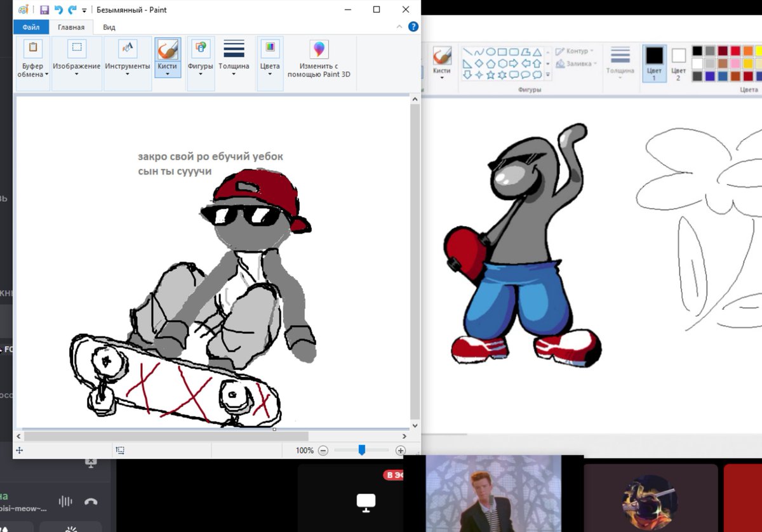
Task: Select the hexagon shape in background Paint
Action: (502, 63)
